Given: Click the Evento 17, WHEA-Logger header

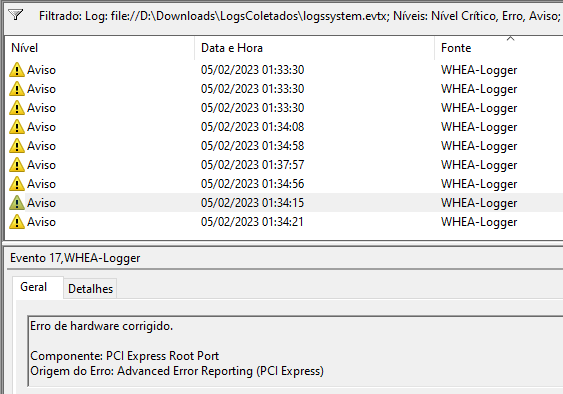Looking at the screenshot, I should click(75, 258).
